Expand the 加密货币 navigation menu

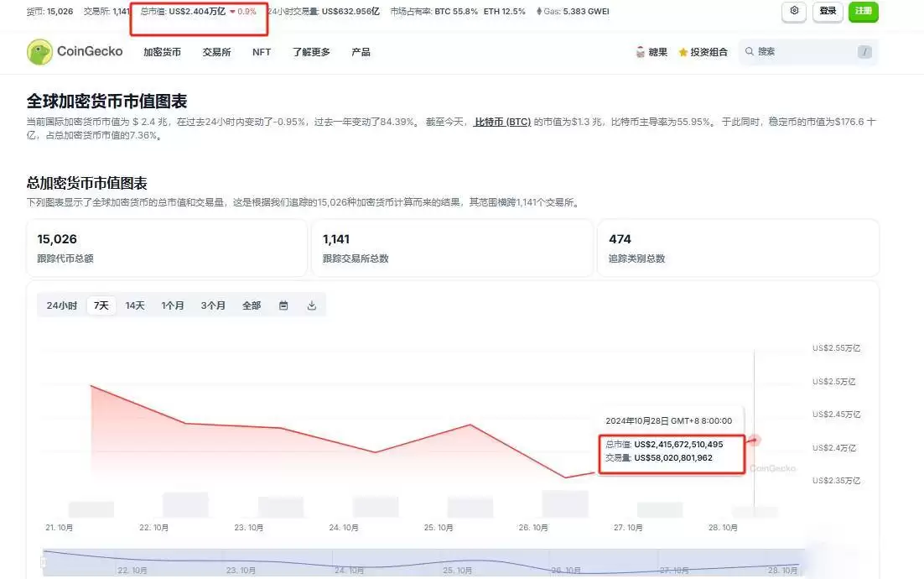pyautogui.click(x=162, y=52)
